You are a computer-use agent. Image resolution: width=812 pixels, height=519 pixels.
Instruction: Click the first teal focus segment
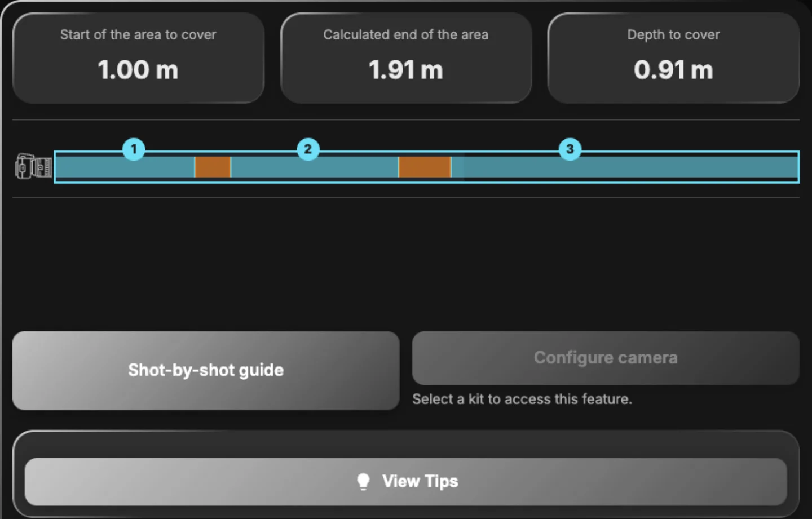point(125,167)
